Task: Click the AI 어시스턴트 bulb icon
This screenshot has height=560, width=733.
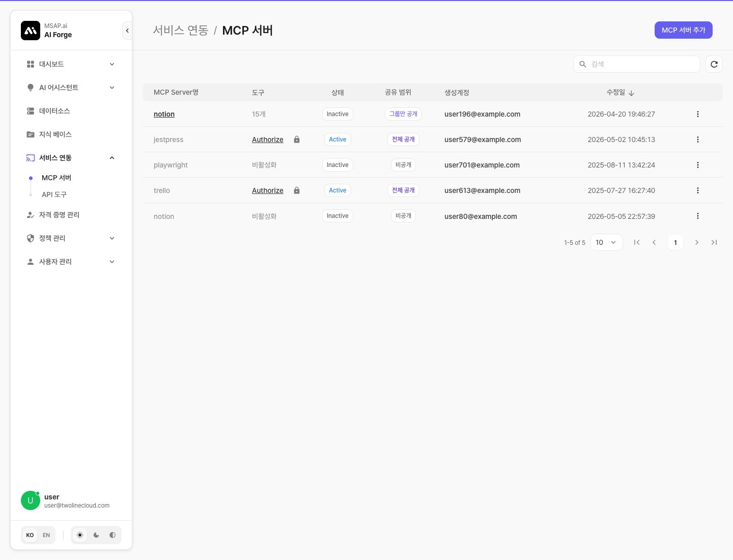Action: 31,88
